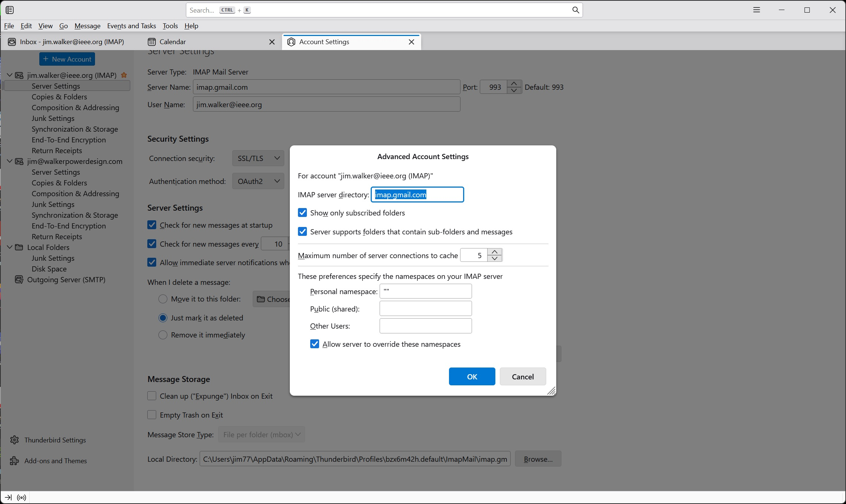Click the search magnifier icon

pyautogui.click(x=576, y=10)
